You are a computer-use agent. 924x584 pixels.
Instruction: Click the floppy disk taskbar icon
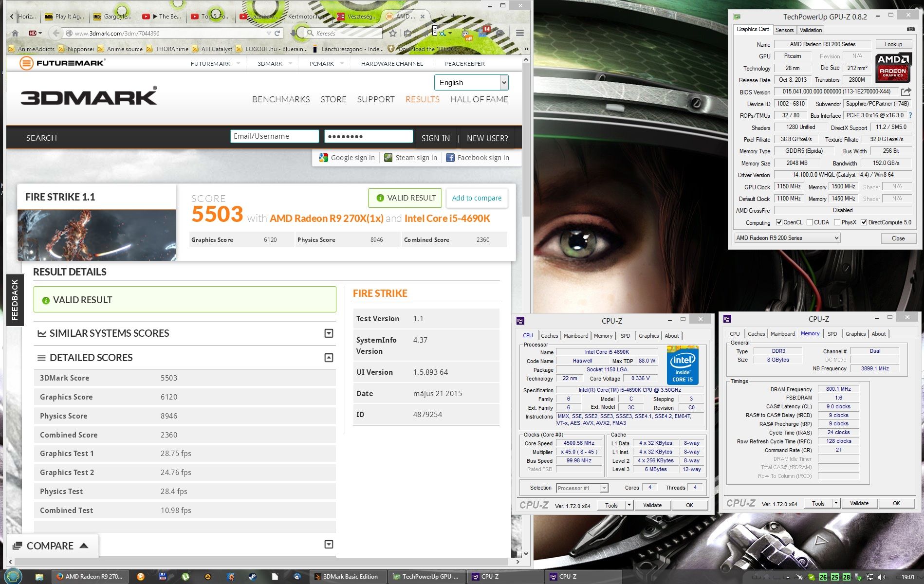click(x=163, y=577)
